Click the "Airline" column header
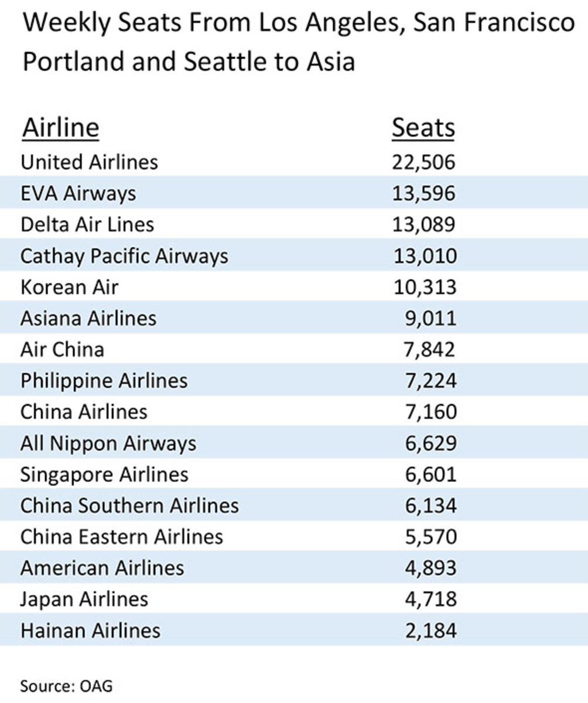Viewport: 588px width, 703px height. 60,128
